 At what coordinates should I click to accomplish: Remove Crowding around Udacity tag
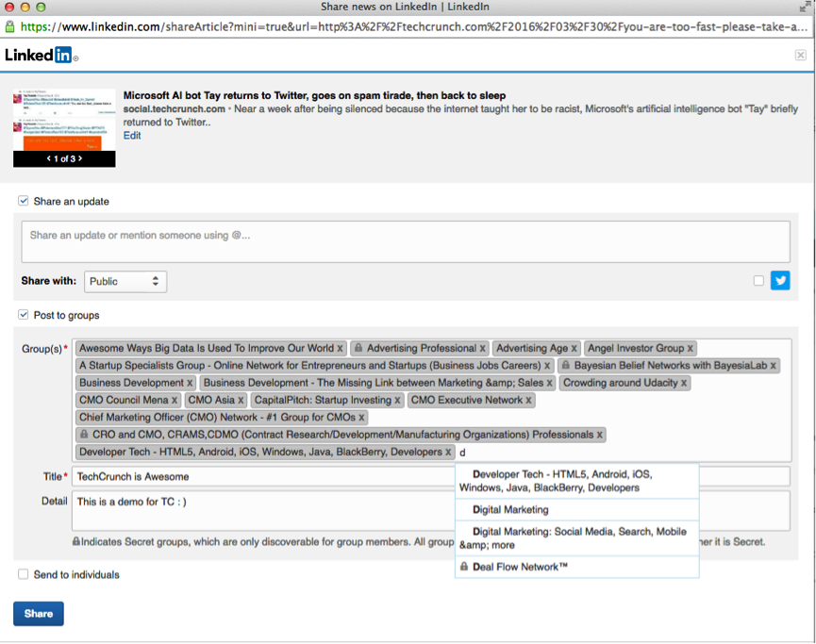(x=684, y=384)
